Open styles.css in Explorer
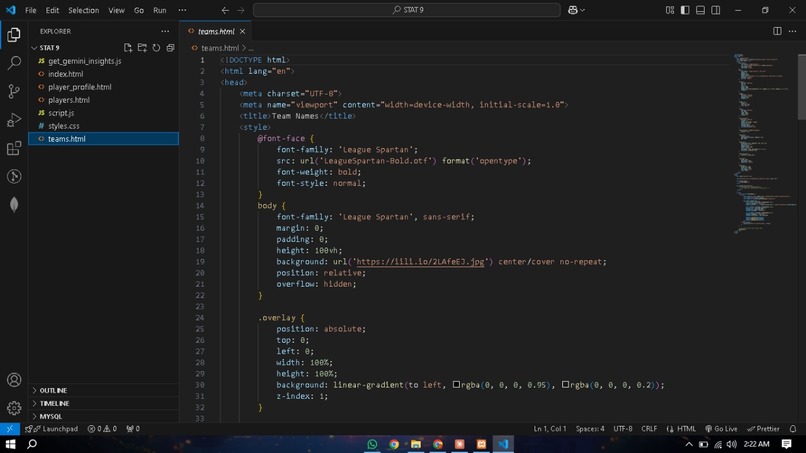The width and height of the screenshot is (806, 453). coord(64,125)
